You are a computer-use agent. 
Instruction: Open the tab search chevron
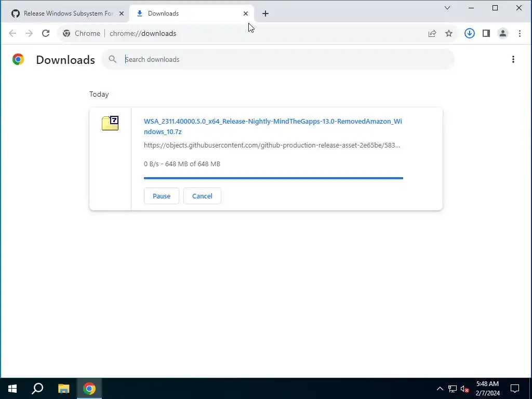click(447, 8)
